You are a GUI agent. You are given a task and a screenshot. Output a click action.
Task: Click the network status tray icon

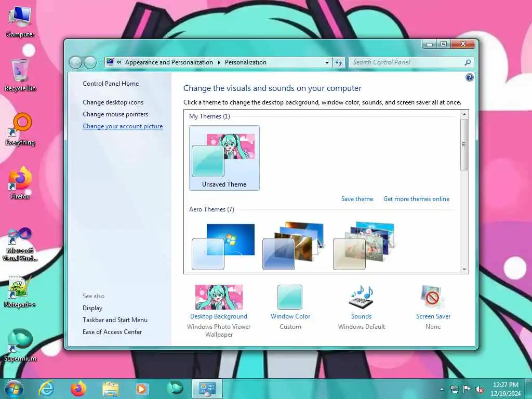[454, 389]
